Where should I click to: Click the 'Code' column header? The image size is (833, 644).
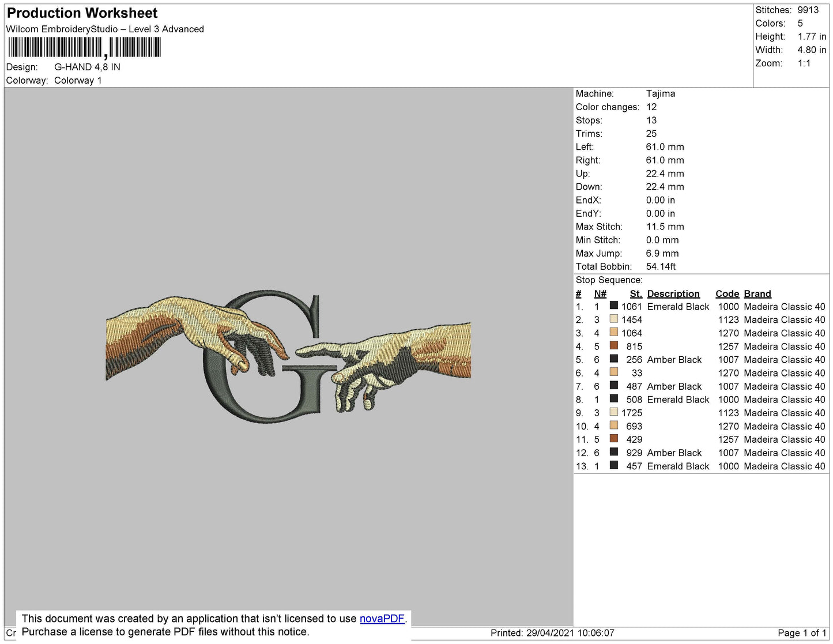tap(728, 294)
